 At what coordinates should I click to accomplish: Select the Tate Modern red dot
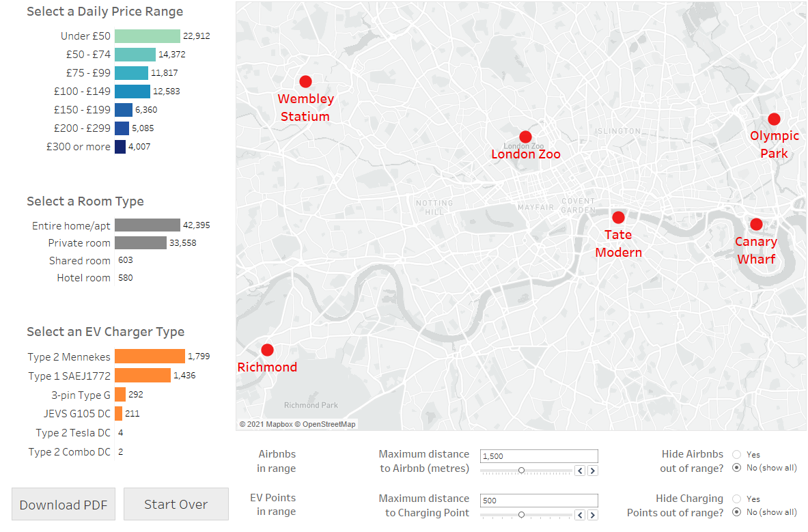click(x=618, y=218)
